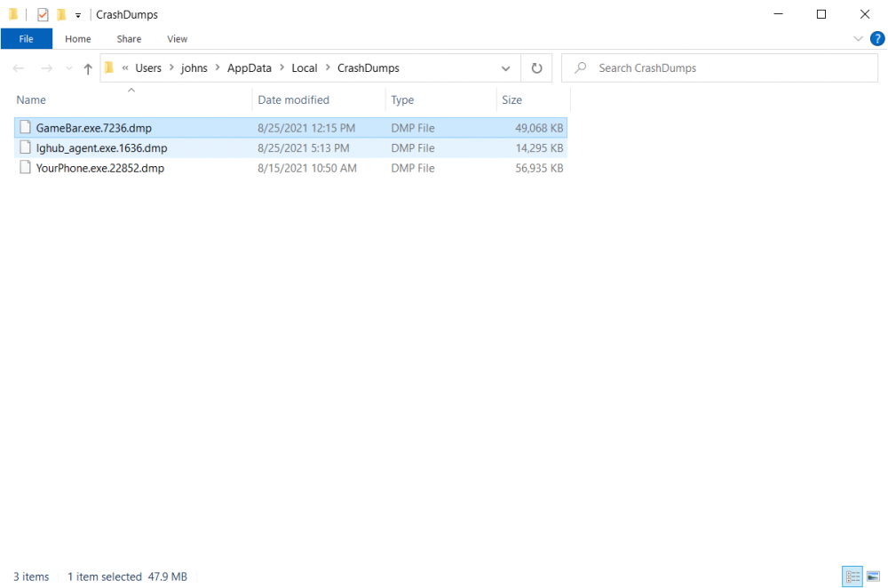Sort by the Name column header
Viewport: 888px width, 588px height.
[31, 100]
